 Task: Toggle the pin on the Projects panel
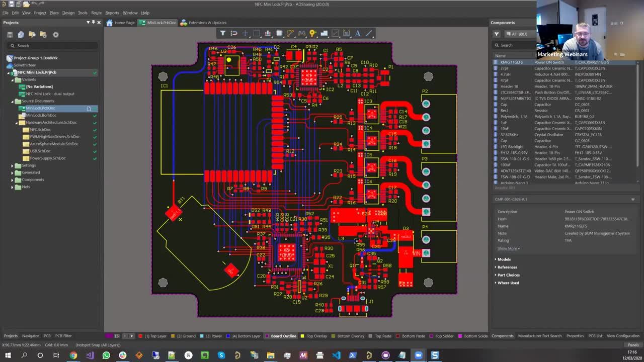(93, 22)
